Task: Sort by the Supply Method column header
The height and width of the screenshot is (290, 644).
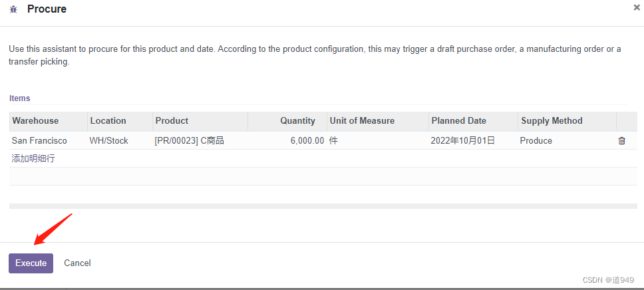Action: 567,121
